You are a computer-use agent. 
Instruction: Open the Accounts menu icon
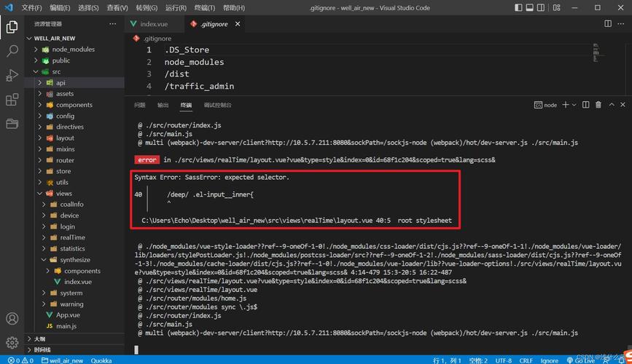pos(12,319)
